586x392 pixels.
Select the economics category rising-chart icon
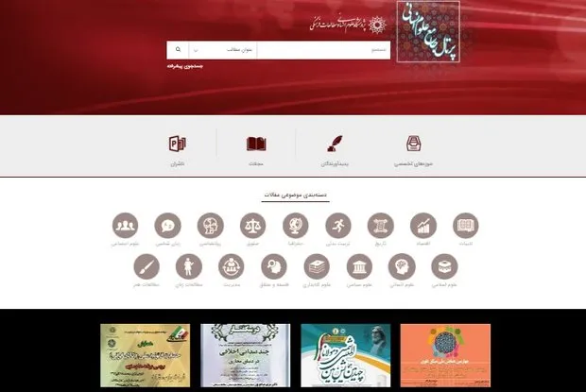point(423,226)
